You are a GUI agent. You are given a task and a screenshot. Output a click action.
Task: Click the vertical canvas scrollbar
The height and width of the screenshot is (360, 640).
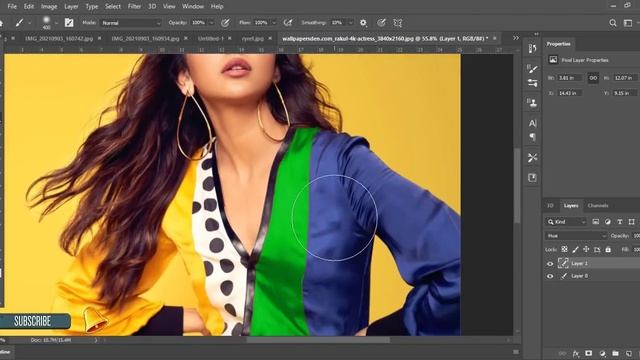517,186
